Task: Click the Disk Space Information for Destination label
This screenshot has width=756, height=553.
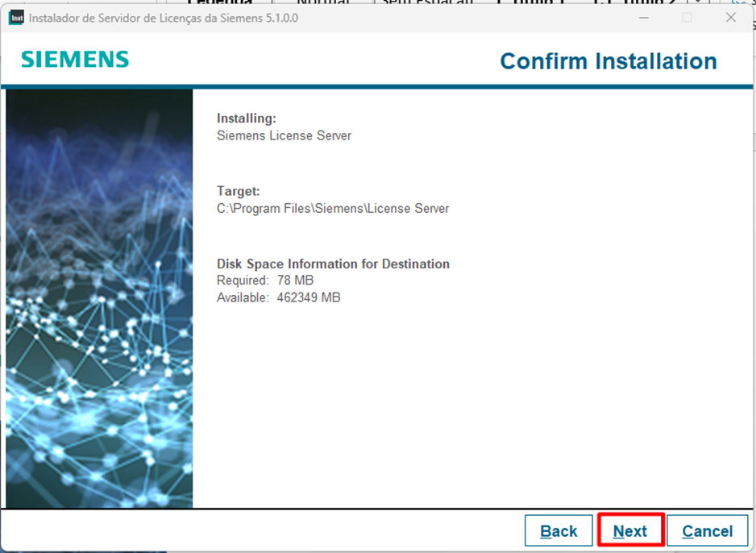Action: [x=333, y=264]
